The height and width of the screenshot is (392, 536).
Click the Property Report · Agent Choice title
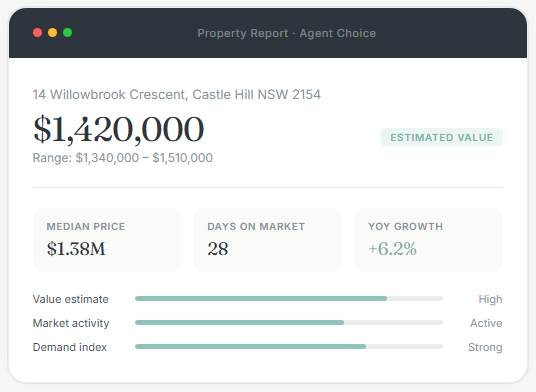286,33
